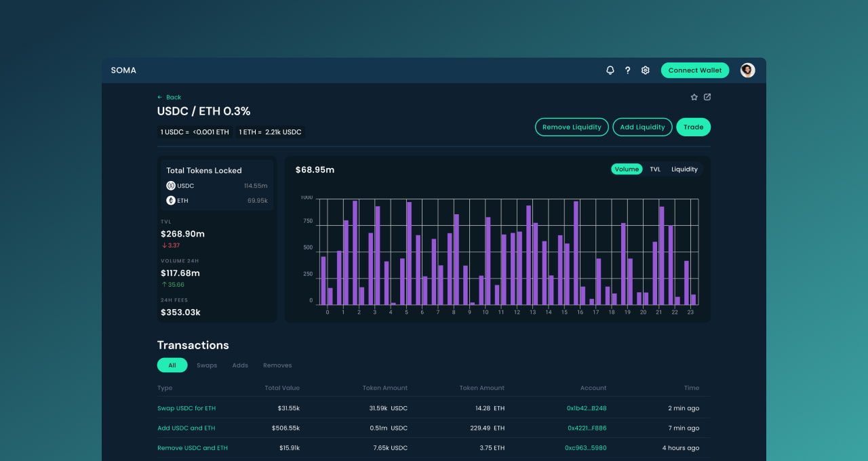The height and width of the screenshot is (461, 868).
Task: Select the Removes transaction filter
Action: click(x=277, y=365)
